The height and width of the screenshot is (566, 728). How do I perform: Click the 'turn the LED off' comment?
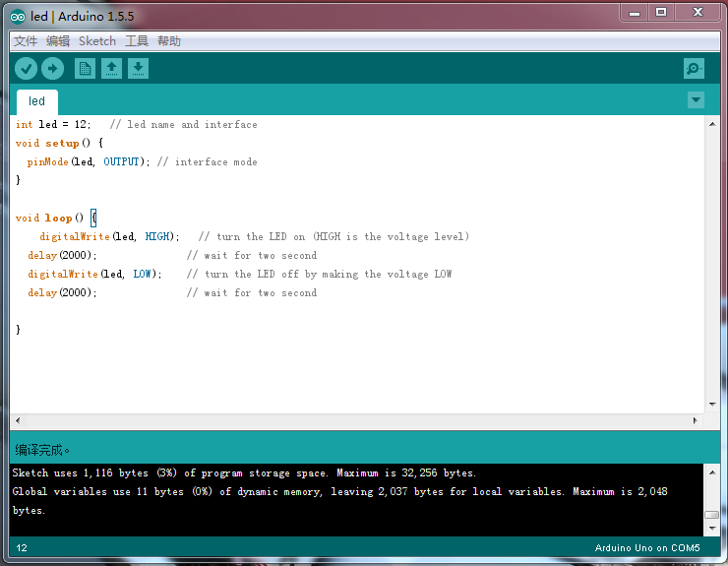coord(319,275)
